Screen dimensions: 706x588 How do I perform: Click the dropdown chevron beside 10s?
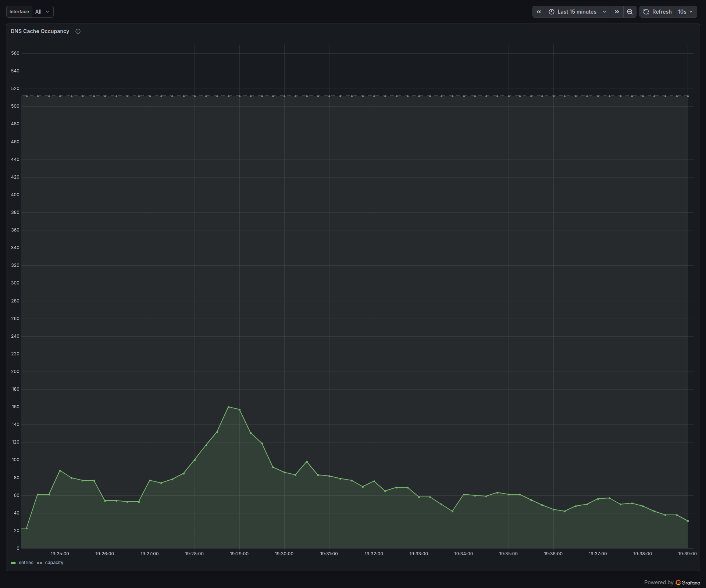[690, 11]
